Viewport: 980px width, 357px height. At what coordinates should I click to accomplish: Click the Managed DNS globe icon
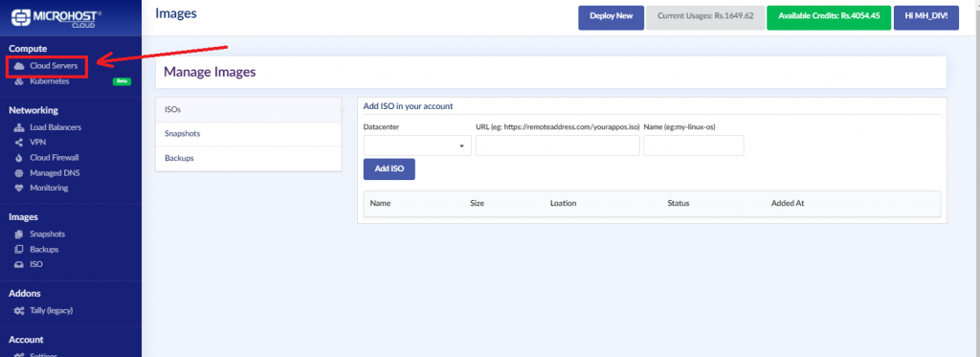(x=19, y=172)
